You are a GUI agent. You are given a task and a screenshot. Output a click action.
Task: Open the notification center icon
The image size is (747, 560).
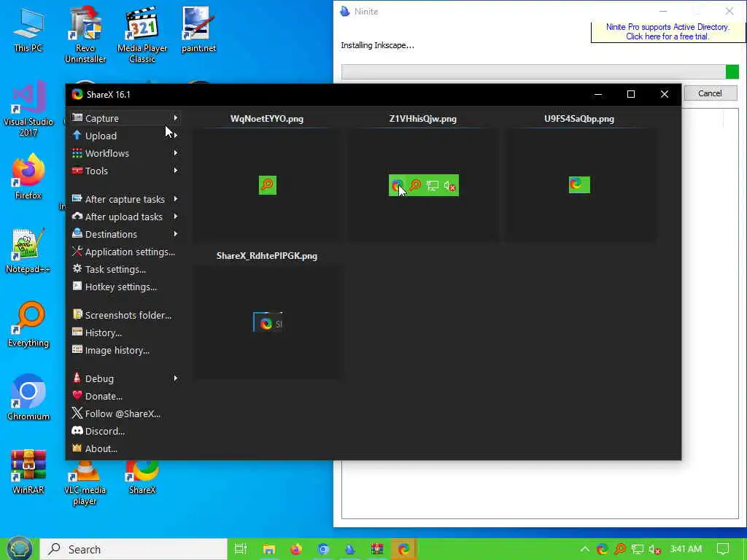coord(723,549)
